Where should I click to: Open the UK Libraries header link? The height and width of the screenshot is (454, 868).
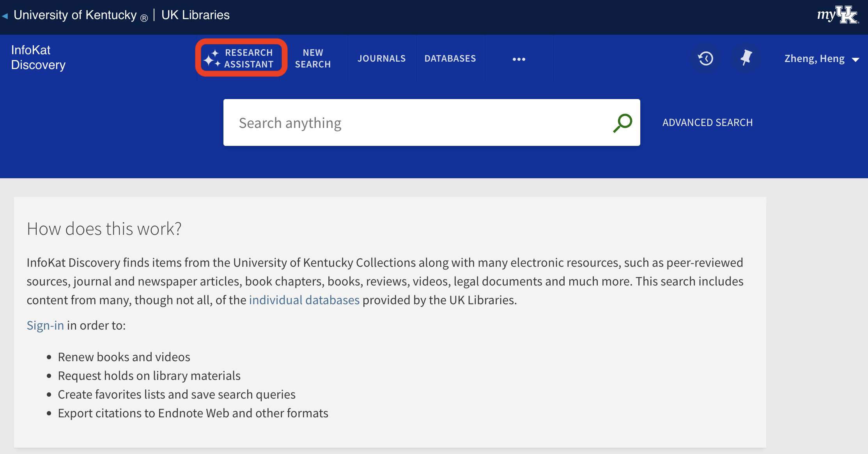pyautogui.click(x=195, y=15)
